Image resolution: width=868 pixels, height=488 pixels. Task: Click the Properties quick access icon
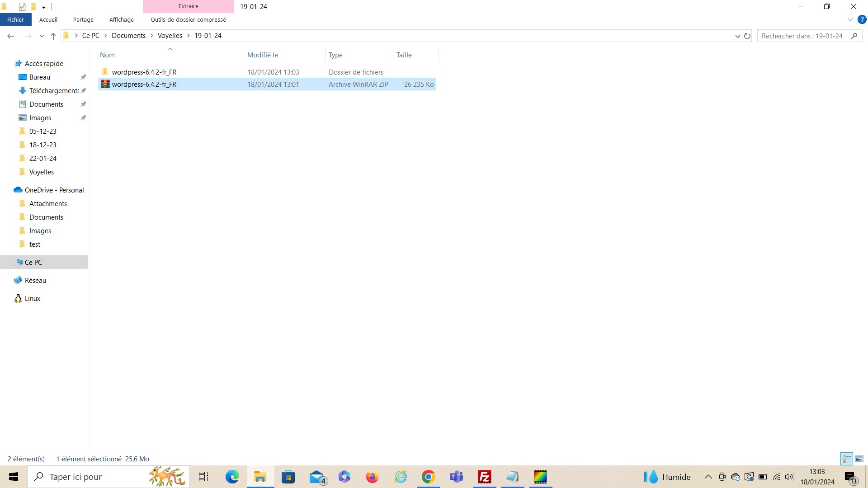pyautogui.click(x=22, y=6)
